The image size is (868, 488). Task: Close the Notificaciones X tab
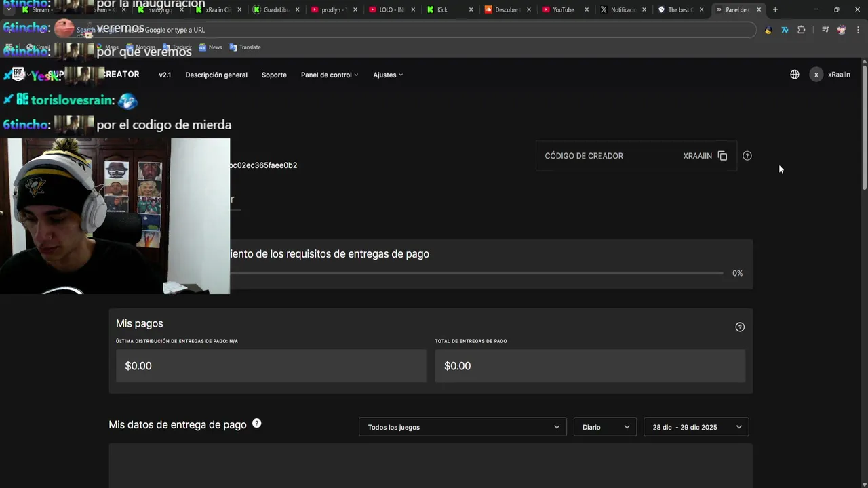click(644, 9)
